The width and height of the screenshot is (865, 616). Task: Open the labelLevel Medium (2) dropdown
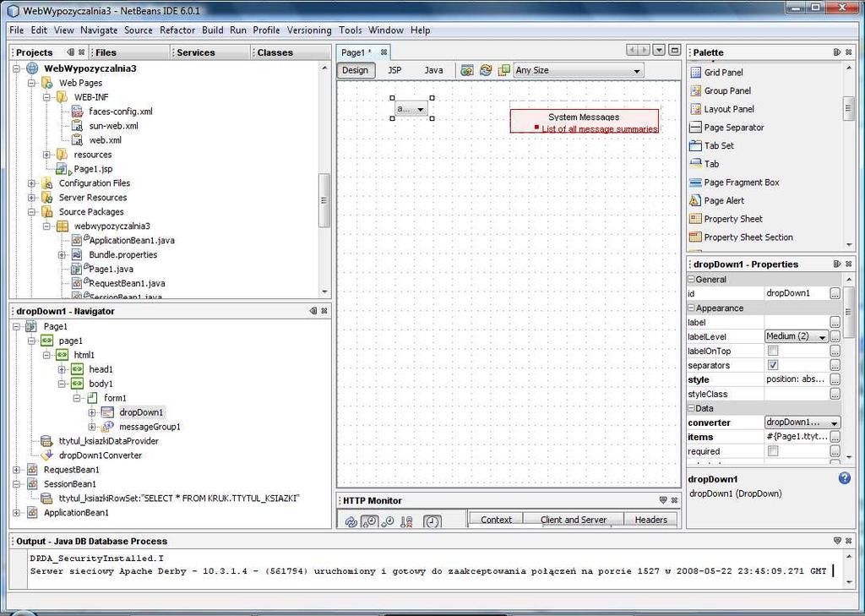(x=796, y=336)
